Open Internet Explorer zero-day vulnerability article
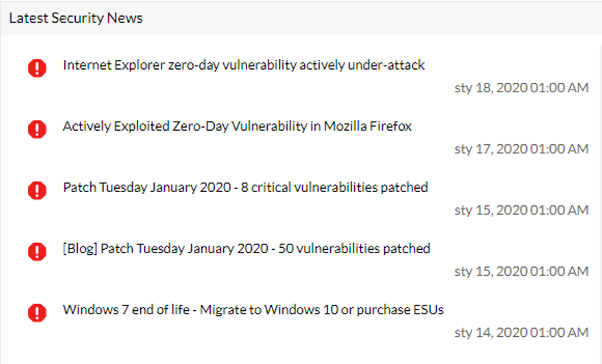The width and height of the screenshot is (602, 364). click(x=243, y=65)
